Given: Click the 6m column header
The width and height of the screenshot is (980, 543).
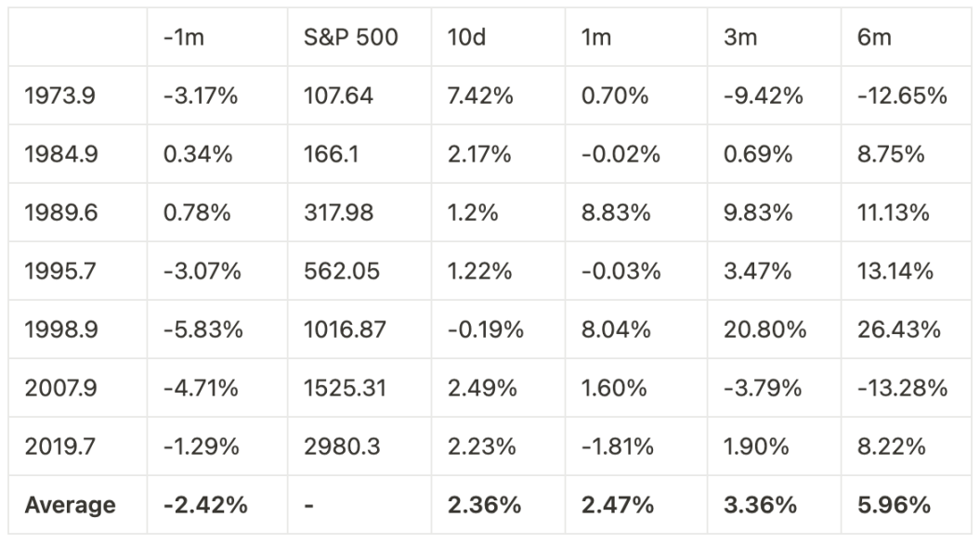Looking at the screenshot, I should pos(874,37).
